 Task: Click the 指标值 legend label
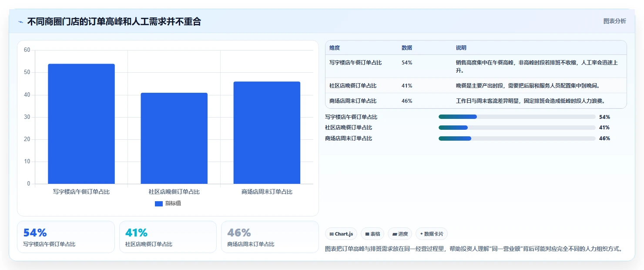173,203
